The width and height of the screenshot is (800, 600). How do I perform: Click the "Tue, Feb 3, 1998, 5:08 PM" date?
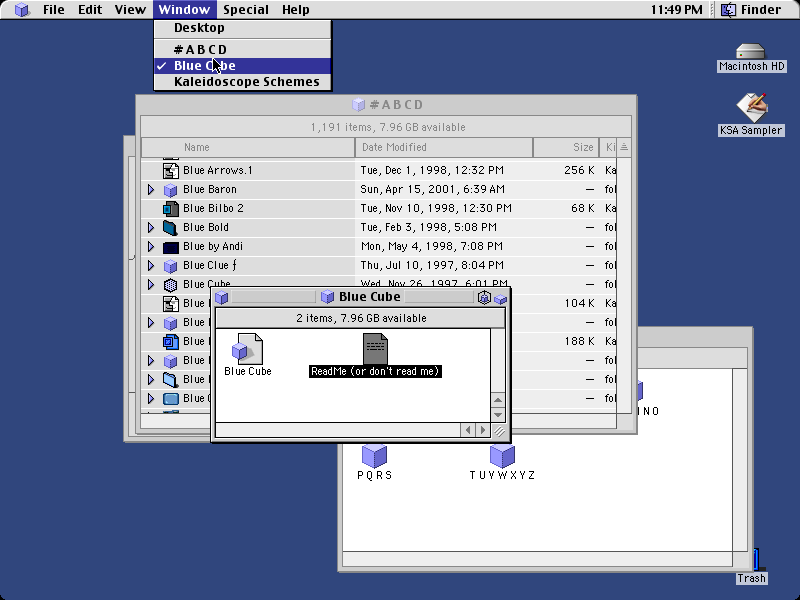(x=429, y=228)
